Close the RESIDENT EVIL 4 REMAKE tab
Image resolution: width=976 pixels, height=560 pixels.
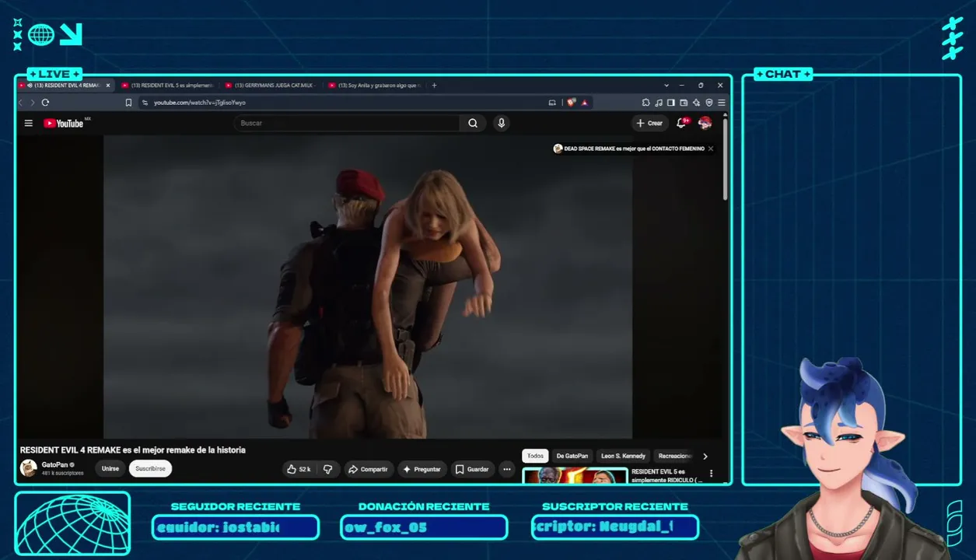tap(108, 86)
